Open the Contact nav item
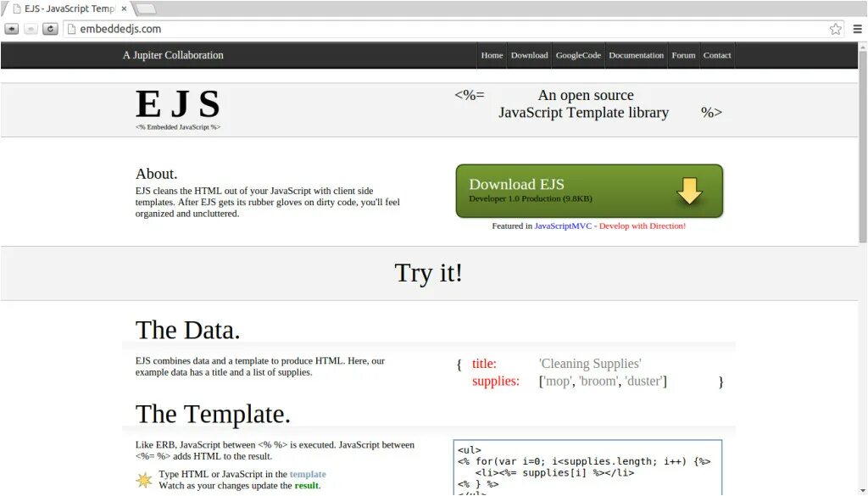Image resolution: width=868 pixels, height=496 pixels. [717, 55]
